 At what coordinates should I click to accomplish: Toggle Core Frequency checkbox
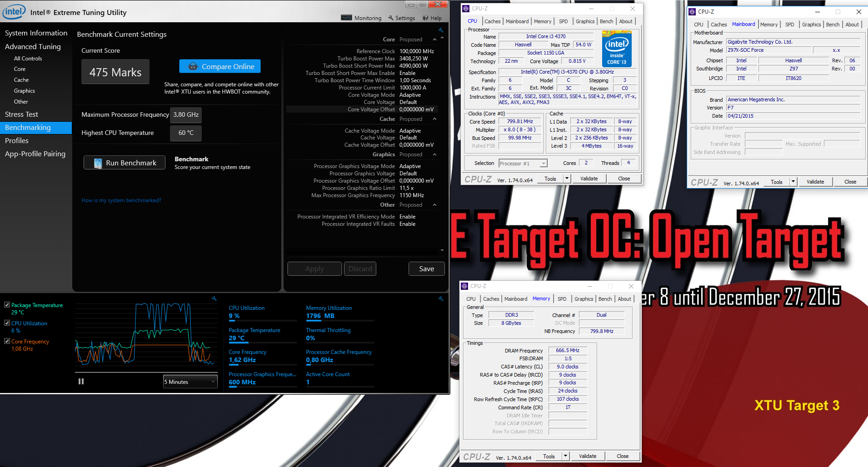(x=7, y=341)
